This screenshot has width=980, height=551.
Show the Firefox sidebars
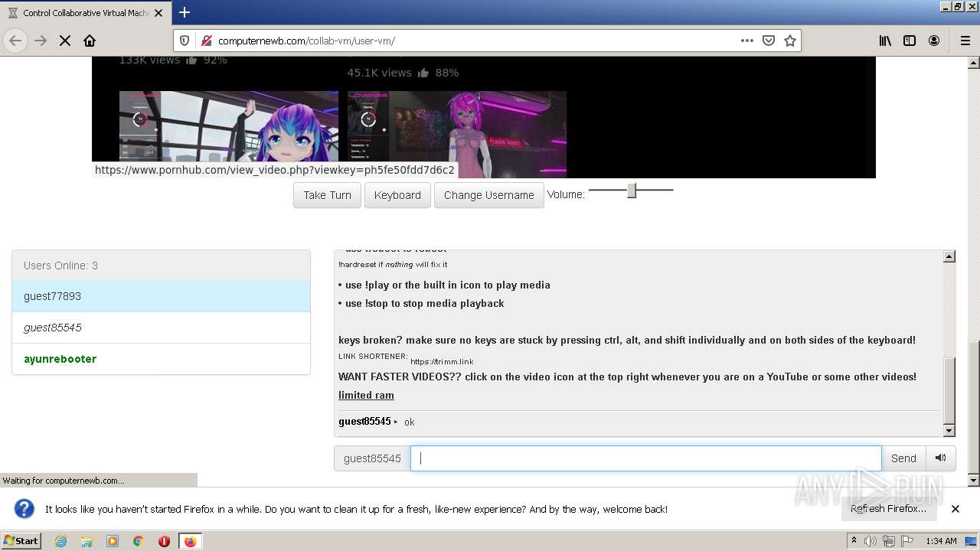910,41
